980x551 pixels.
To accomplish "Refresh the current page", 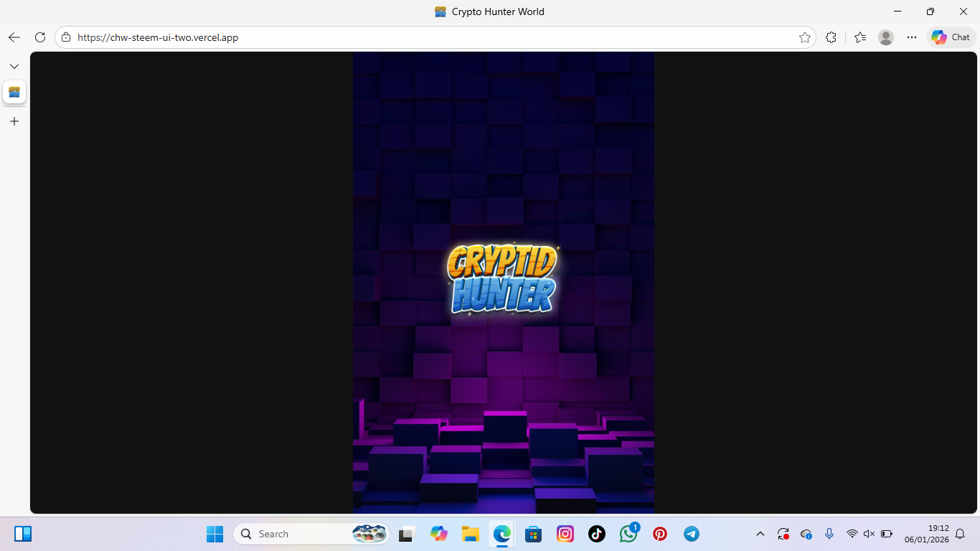I will point(40,37).
